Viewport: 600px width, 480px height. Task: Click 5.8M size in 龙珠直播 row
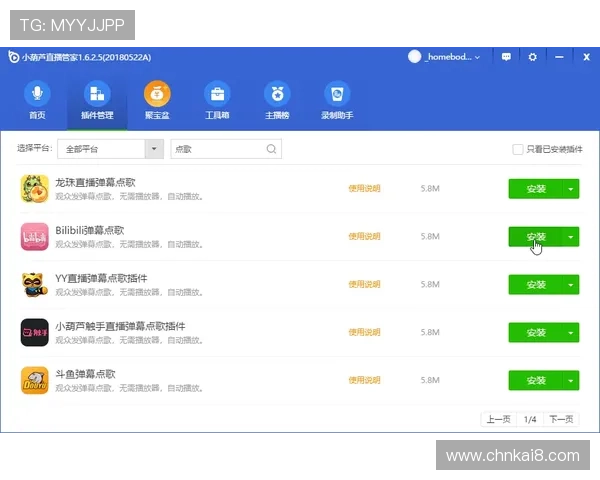click(x=430, y=188)
